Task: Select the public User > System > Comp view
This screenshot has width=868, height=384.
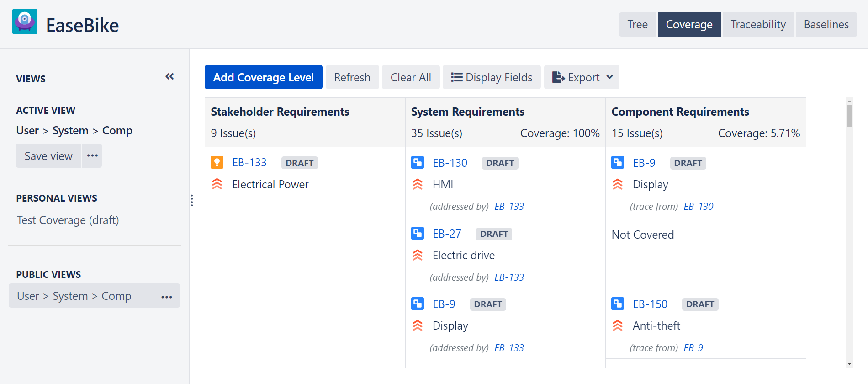Action: point(74,296)
